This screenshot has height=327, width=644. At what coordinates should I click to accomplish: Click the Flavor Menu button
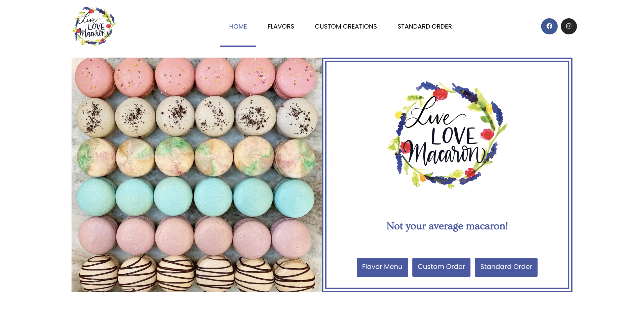coord(382,267)
